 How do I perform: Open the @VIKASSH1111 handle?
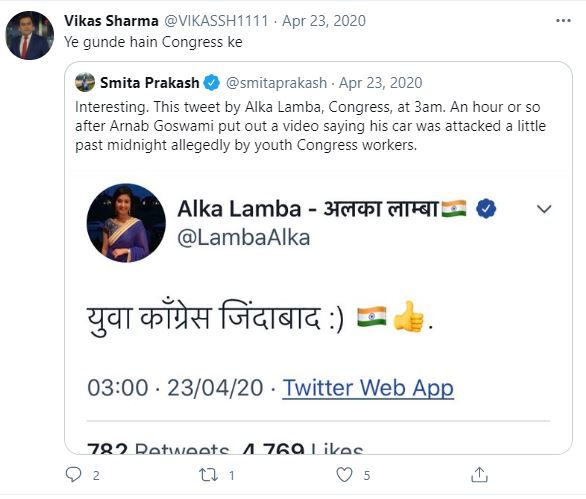coord(216,21)
